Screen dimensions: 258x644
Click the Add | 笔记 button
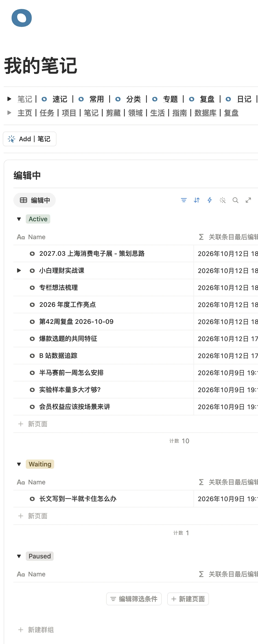click(29, 139)
